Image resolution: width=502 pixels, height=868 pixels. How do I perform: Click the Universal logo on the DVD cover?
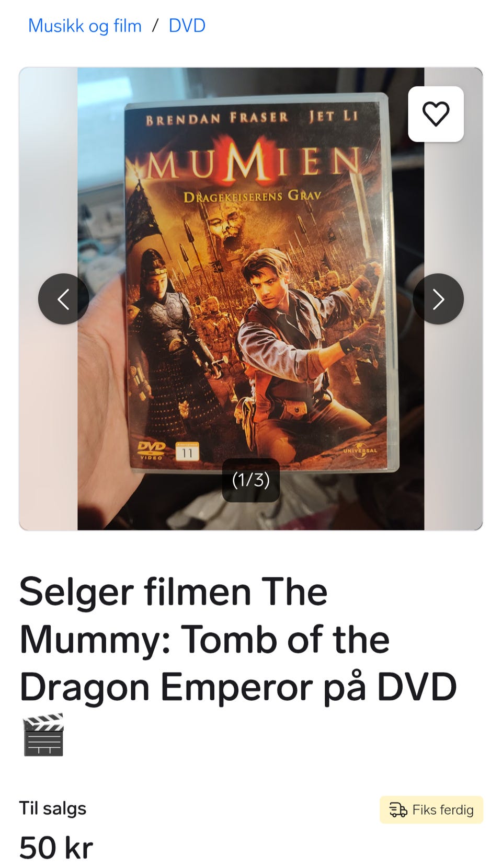click(360, 450)
